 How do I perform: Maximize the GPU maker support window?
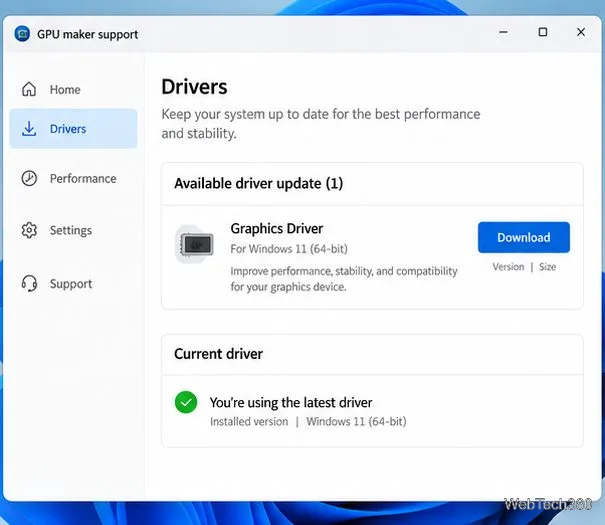point(542,32)
